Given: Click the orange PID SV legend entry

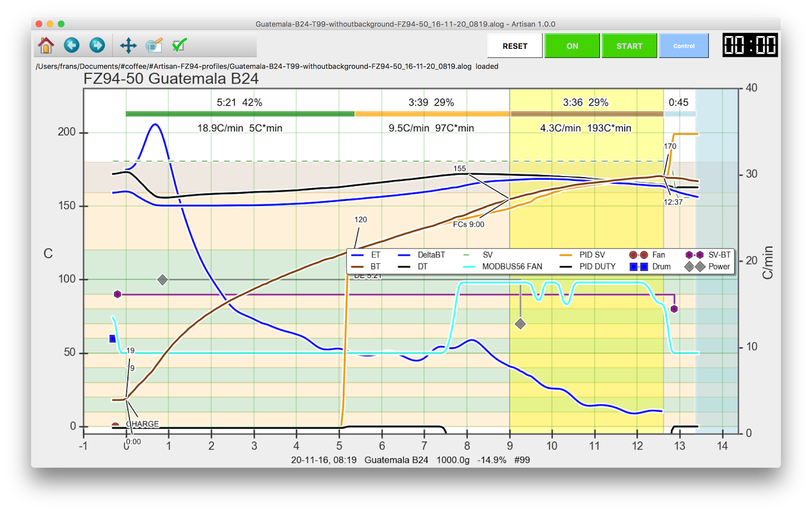Looking at the screenshot, I should pyautogui.click(x=582, y=255).
